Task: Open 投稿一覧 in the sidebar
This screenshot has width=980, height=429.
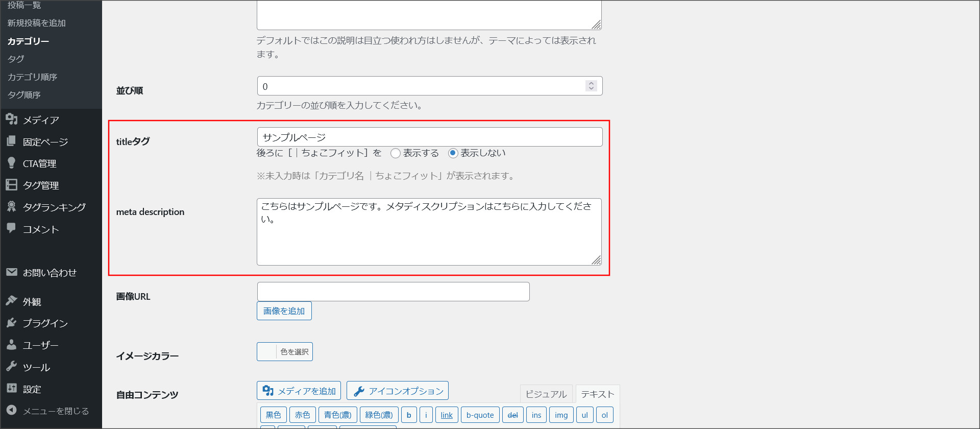Action: coord(24,5)
